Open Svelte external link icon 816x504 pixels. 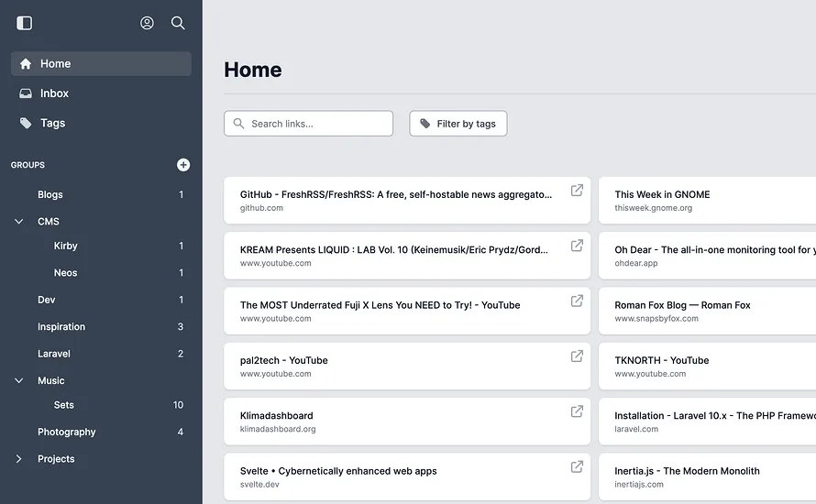tap(577, 466)
